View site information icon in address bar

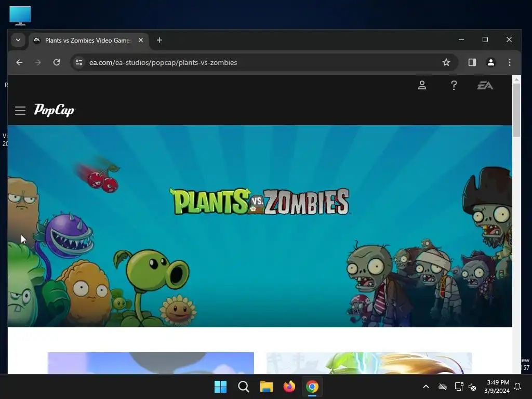point(79,62)
